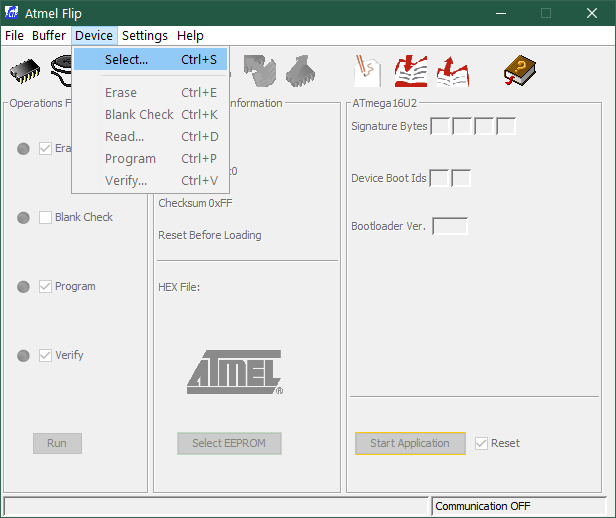The width and height of the screenshot is (616, 518).
Task: Choose Read... in the Device menu
Action: [150, 137]
